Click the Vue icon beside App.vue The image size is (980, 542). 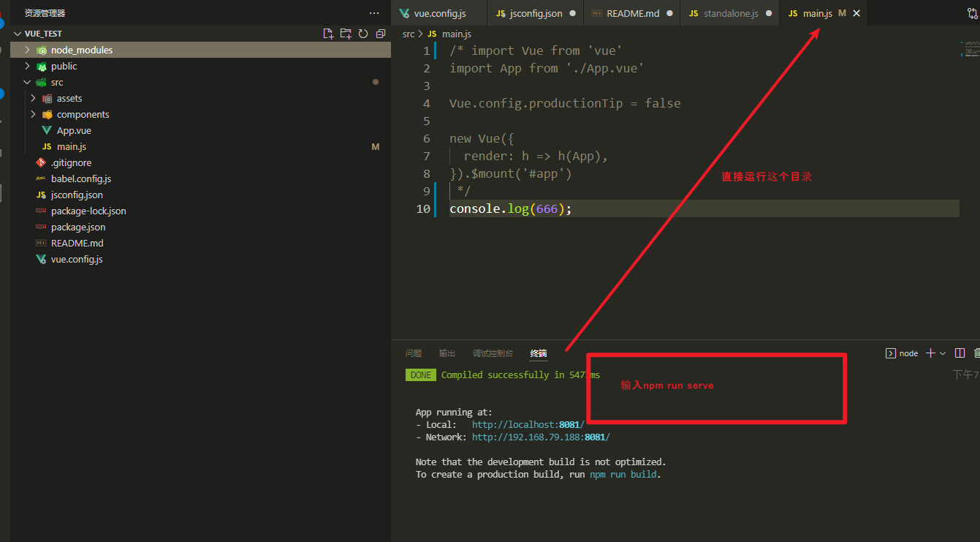coord(47,130)
